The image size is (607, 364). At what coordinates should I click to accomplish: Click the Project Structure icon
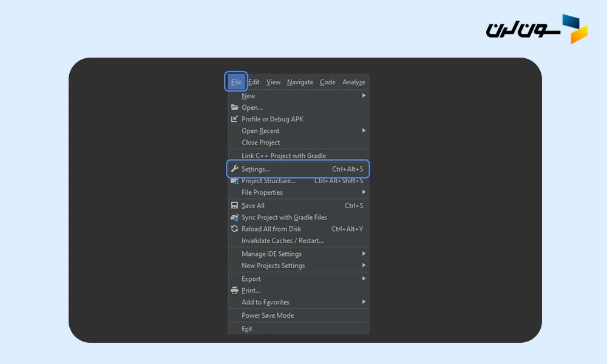[235, 181]
